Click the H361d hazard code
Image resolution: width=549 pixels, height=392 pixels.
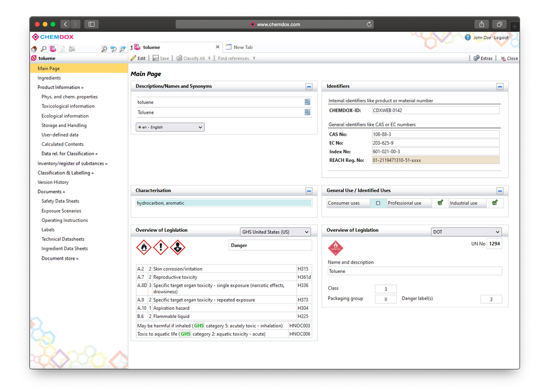coord(304,277)
